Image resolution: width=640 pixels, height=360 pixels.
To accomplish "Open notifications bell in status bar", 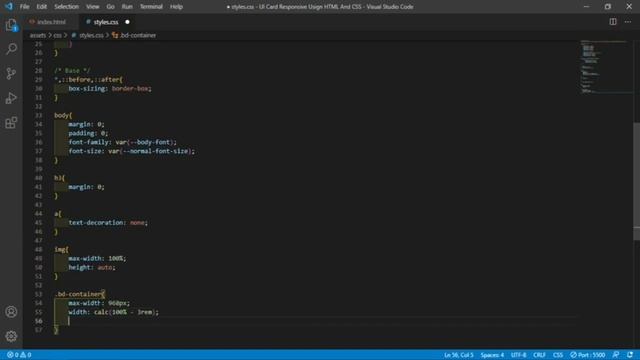I will coord(630,355).
